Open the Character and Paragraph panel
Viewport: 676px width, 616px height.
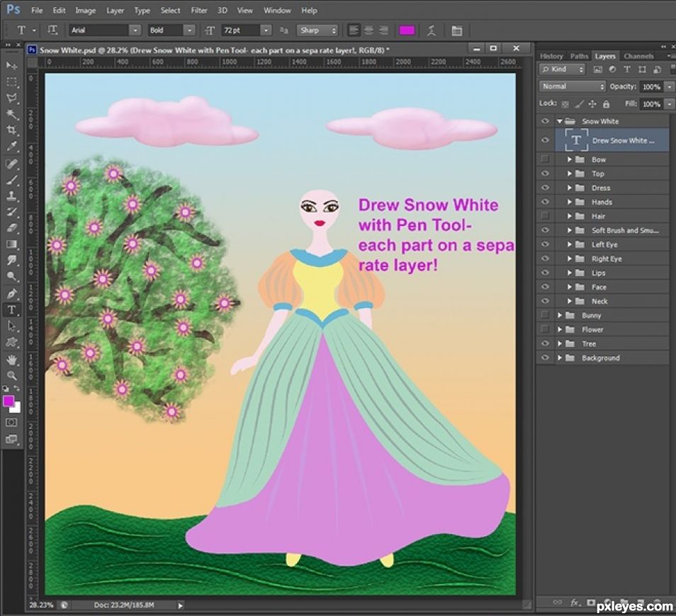(x=456, y=30)
